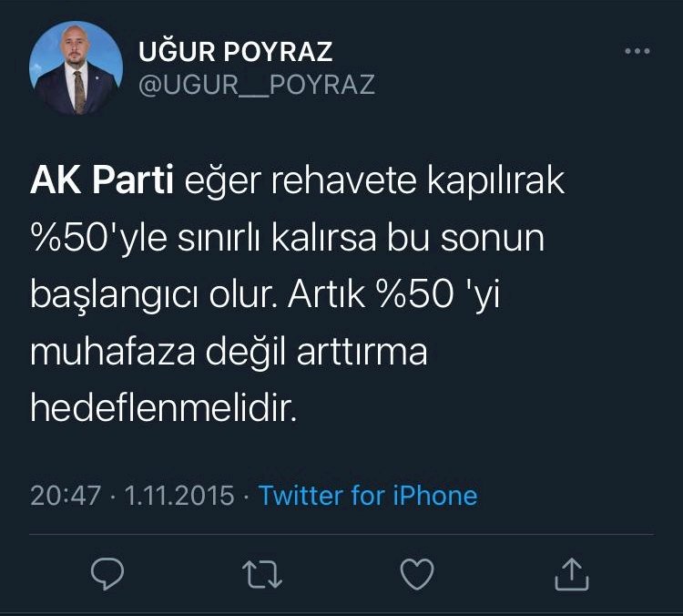Open the UĞUR POYRAZ display name

tap(236, 49)
